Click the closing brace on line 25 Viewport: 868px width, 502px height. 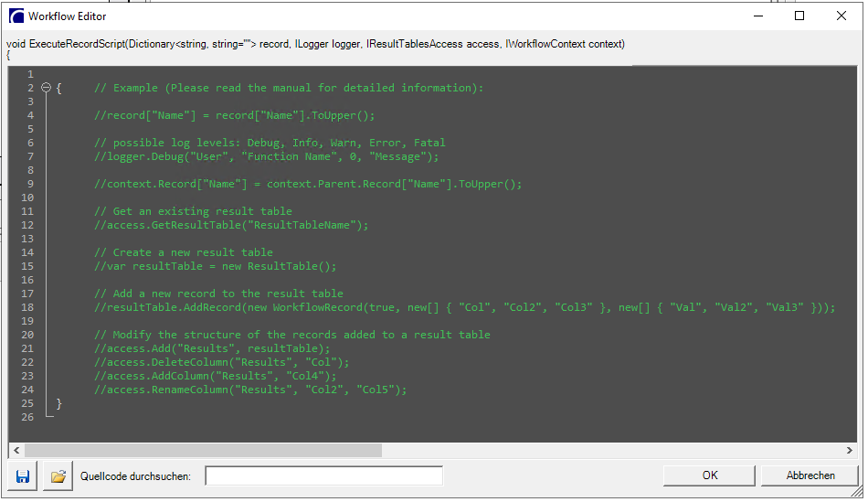click(x=59, y=403)
